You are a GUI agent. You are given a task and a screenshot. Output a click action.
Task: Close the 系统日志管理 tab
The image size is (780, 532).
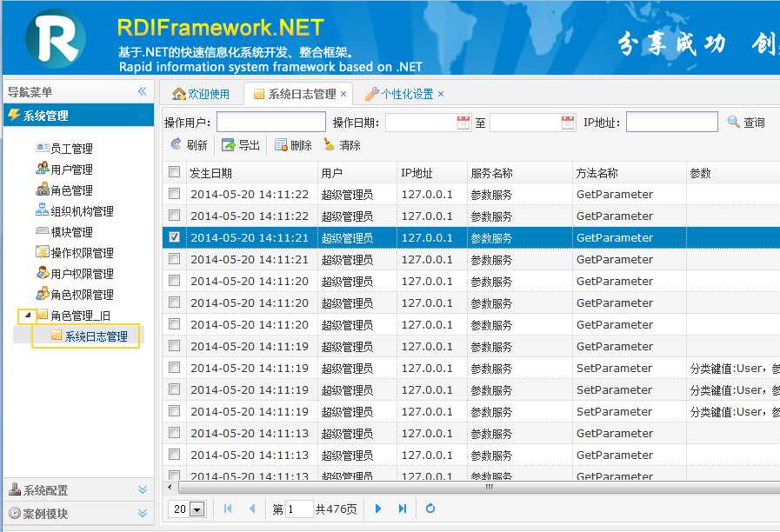[x=343, y=94]
